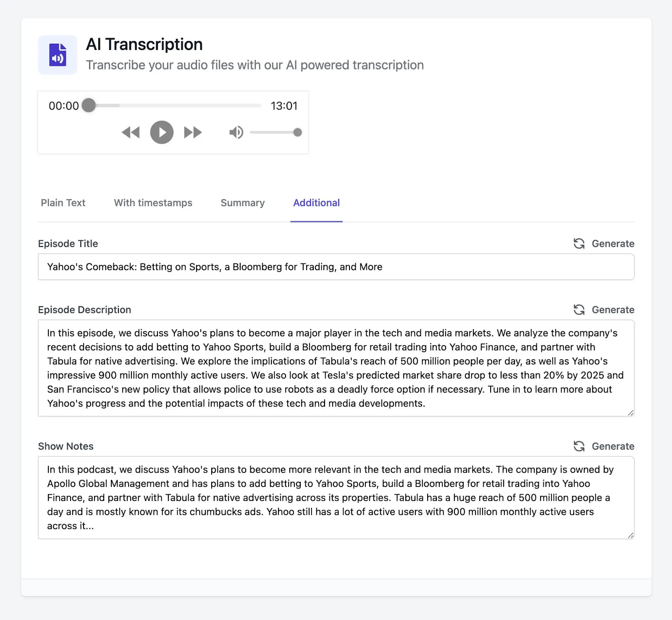
Task: Open the With timestamps tab
Action: click(x=153, y=203)
